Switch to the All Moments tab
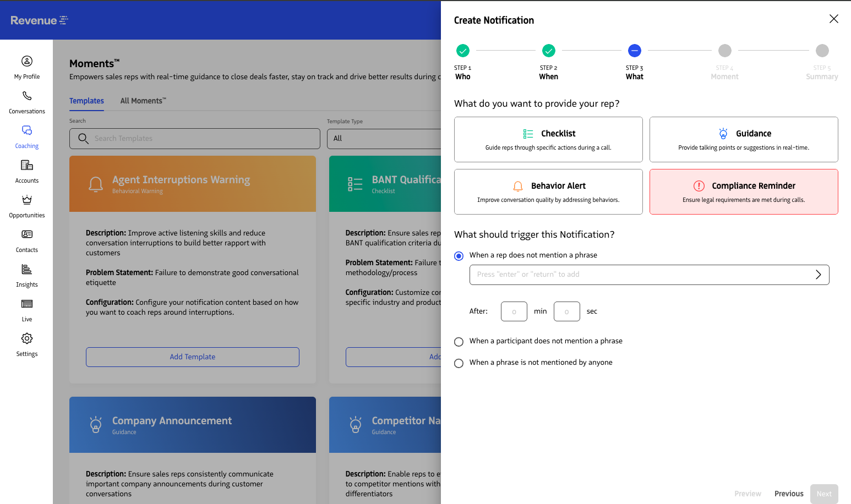The width and height of the screenshot is (851, 504). pos(143,101)
